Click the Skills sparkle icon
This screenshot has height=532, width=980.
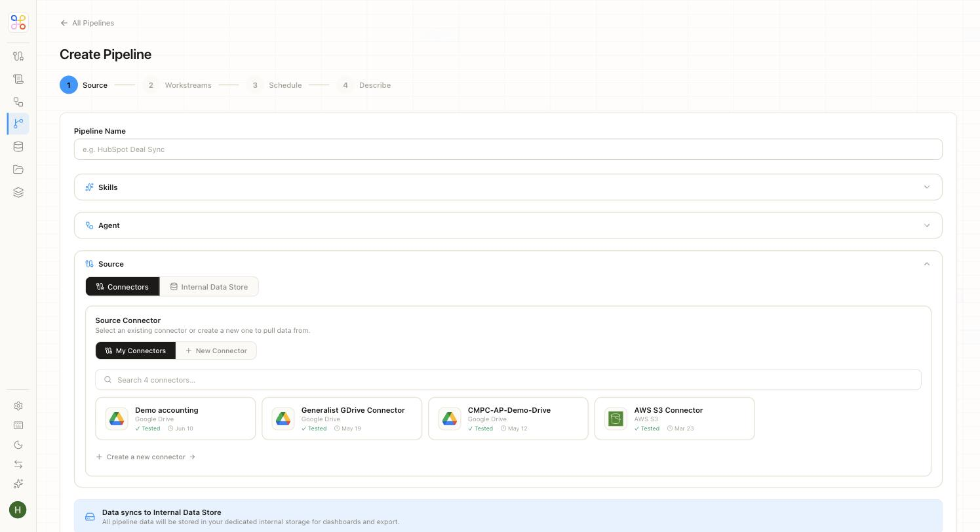[89, 187]
